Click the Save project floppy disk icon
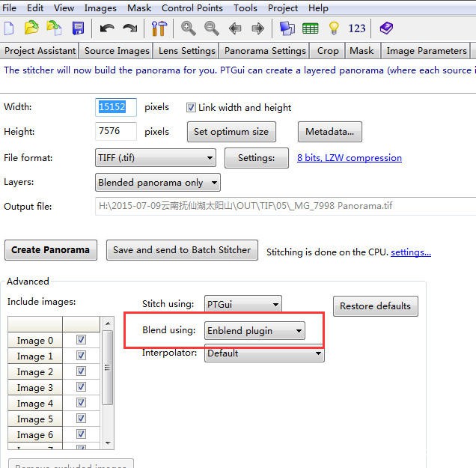Screen dimensions: 476x468 78,28
